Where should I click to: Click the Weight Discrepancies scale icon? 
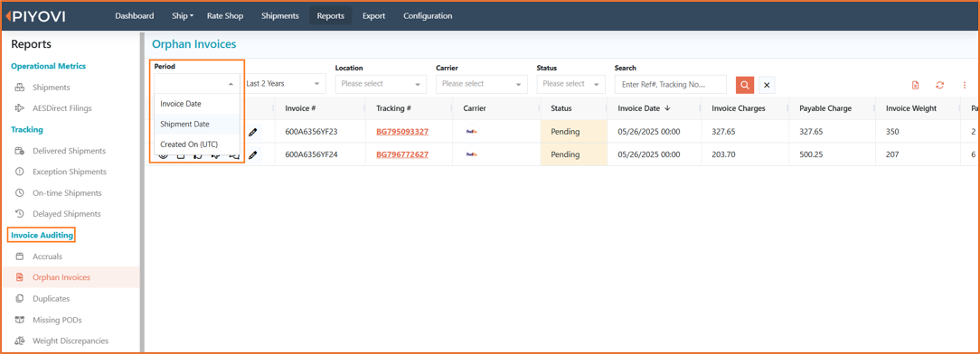pos(19,340)
